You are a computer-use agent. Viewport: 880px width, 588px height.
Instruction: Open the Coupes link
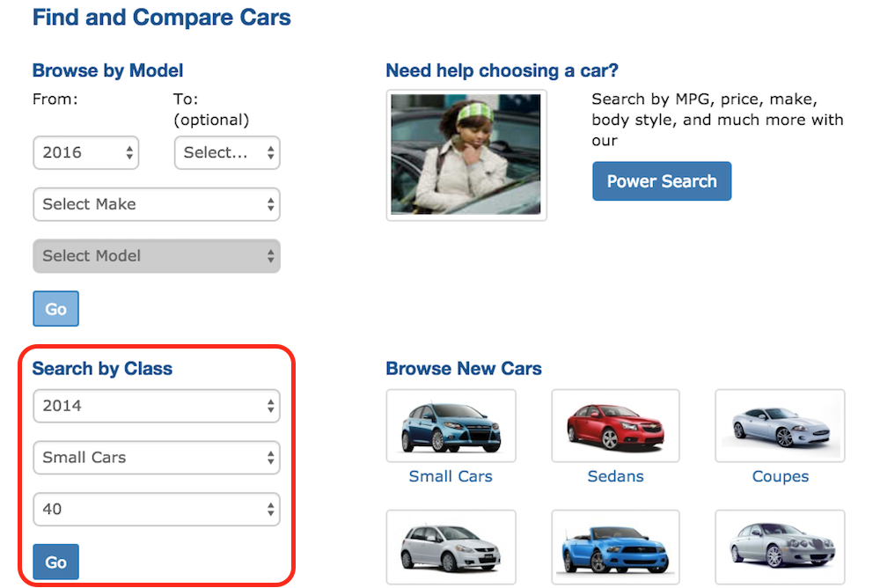(780, 476)
